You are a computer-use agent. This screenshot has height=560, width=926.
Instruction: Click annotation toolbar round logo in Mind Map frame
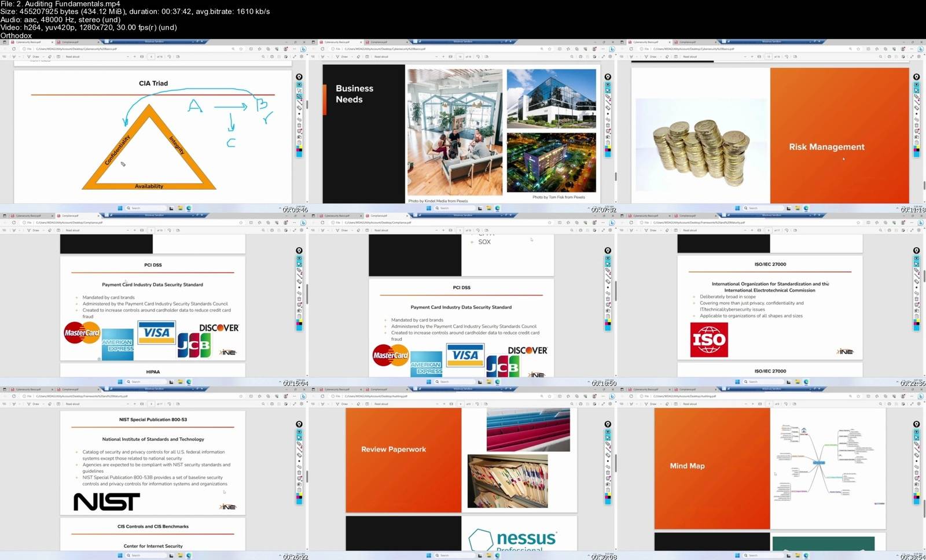(916, 424)
